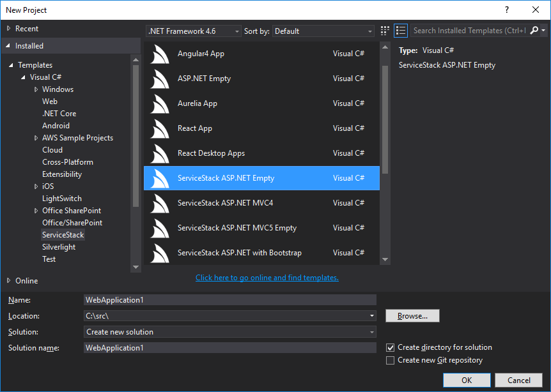This screenshot has height=392, width=551.
Task: Click the Browse... button
Action: coord(412,316)
